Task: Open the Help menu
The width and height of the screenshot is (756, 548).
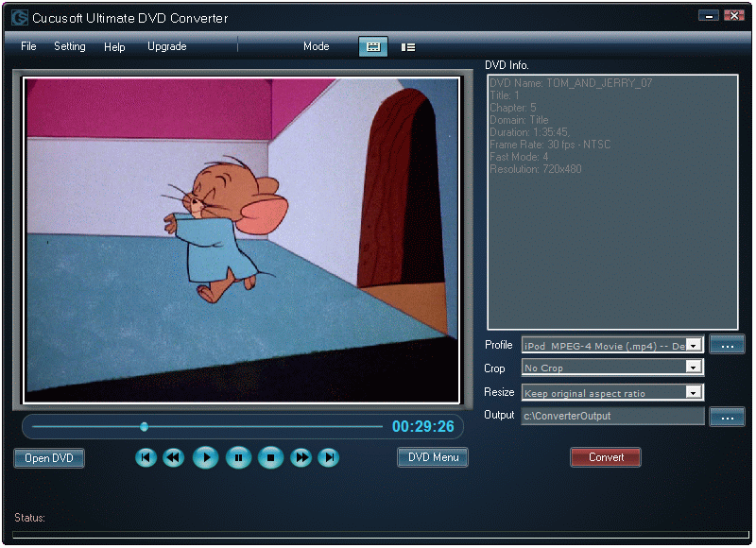Action: point(114,46)
